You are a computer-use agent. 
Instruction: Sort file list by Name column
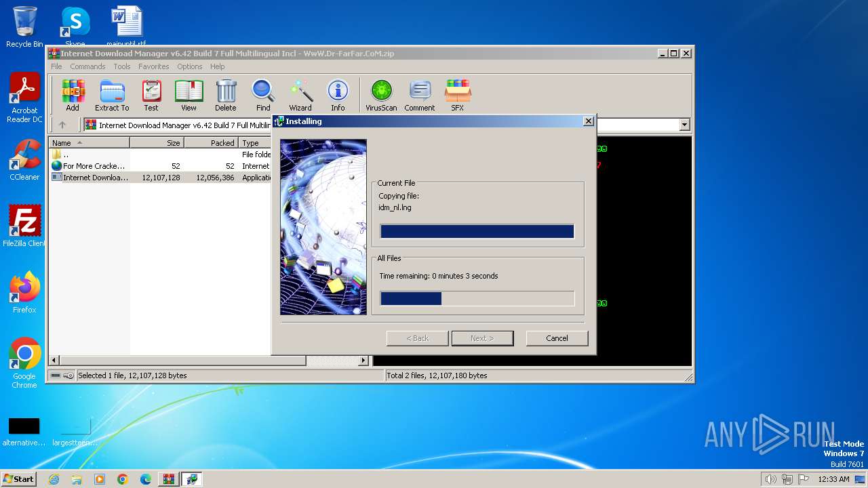click(x=89, y=143)
